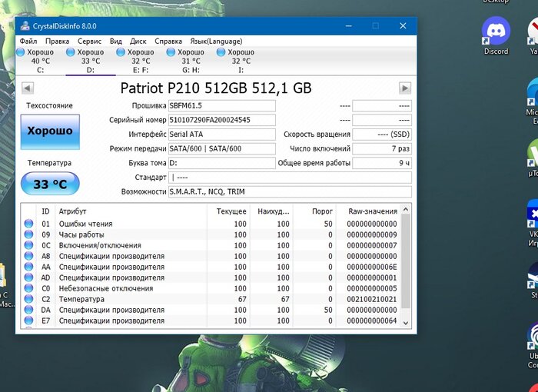Image resolution: width=538 pixels, height=392 pixels.
Task: Click status orb for Ошибки чтения row
Action: click(29, 224)
